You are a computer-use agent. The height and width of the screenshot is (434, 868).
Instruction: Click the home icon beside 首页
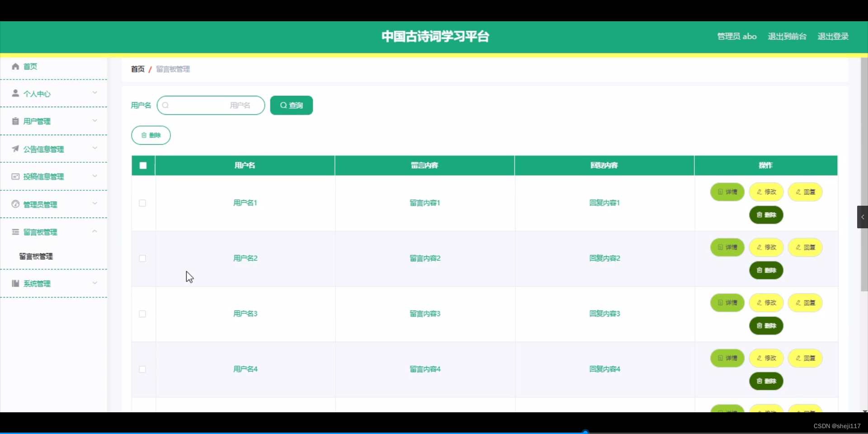point(16,66)
